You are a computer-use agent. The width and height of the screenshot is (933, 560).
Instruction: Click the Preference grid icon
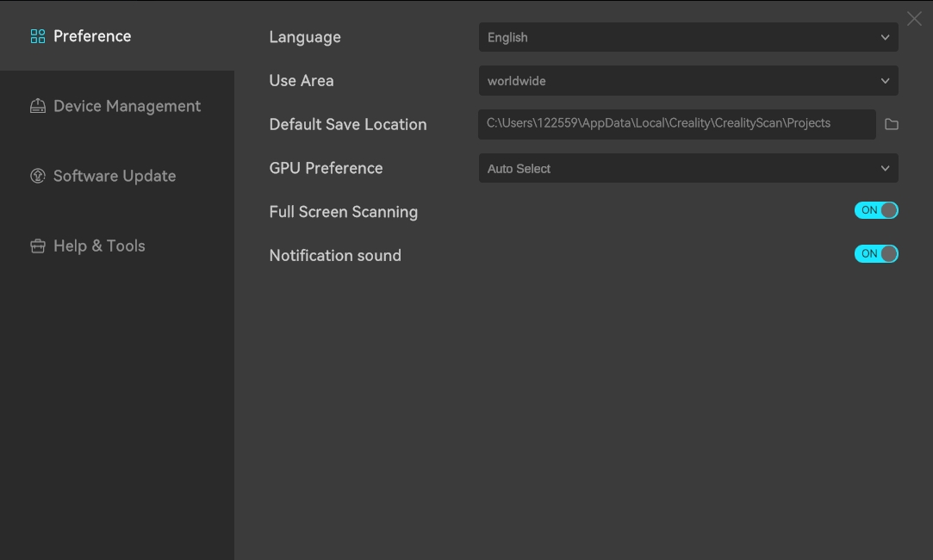38,36
